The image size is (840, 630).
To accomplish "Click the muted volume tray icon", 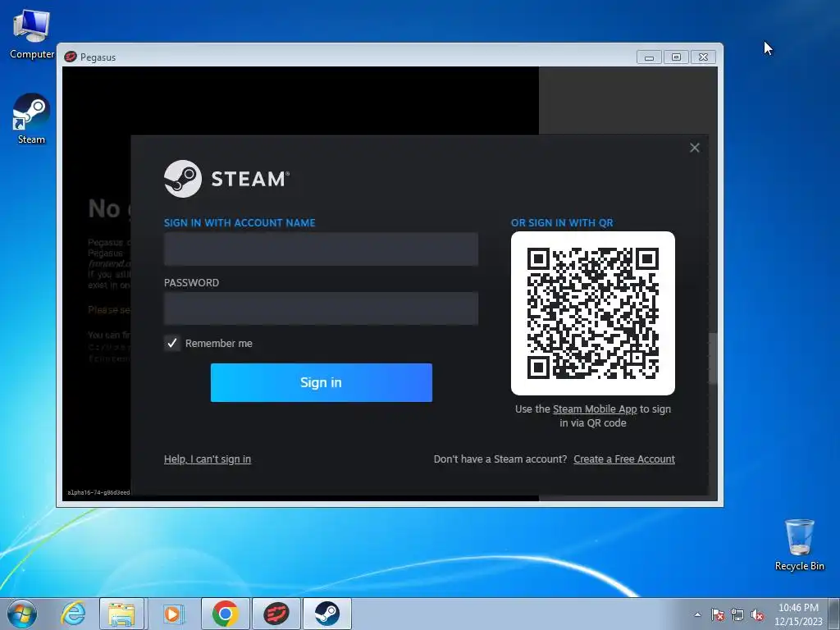I will tap(757, 614).
